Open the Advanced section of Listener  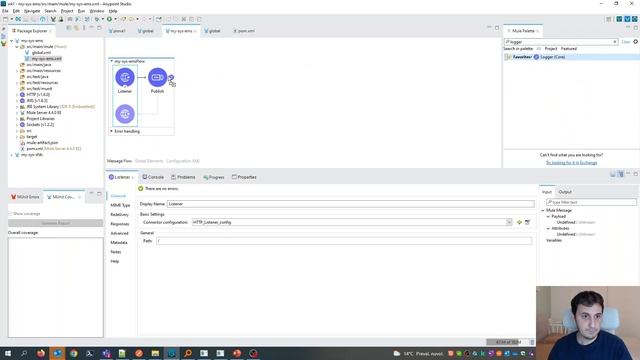(119, 233)
